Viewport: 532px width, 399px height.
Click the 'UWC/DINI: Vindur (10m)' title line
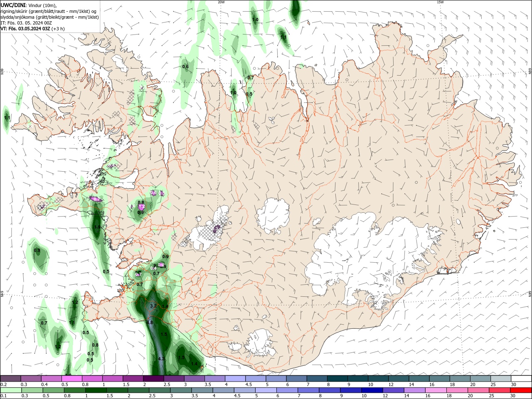pyautogui.click(x=28, y=5)
